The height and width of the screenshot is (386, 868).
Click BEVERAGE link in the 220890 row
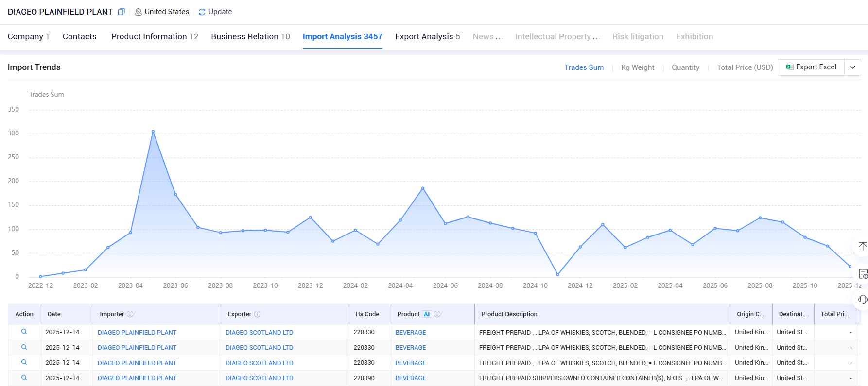click(410, 378)
